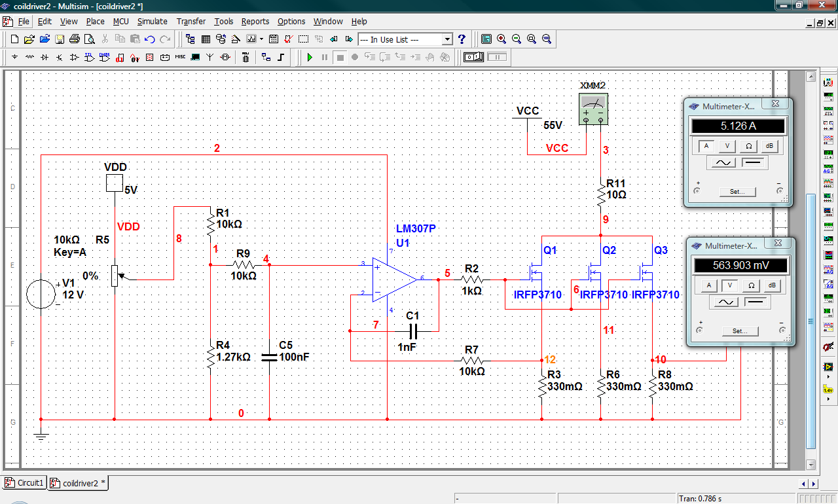The height and width of the screenshot is (504, 838).
Task: Open Set... on the upper multimeter
Action: [738, 192]
